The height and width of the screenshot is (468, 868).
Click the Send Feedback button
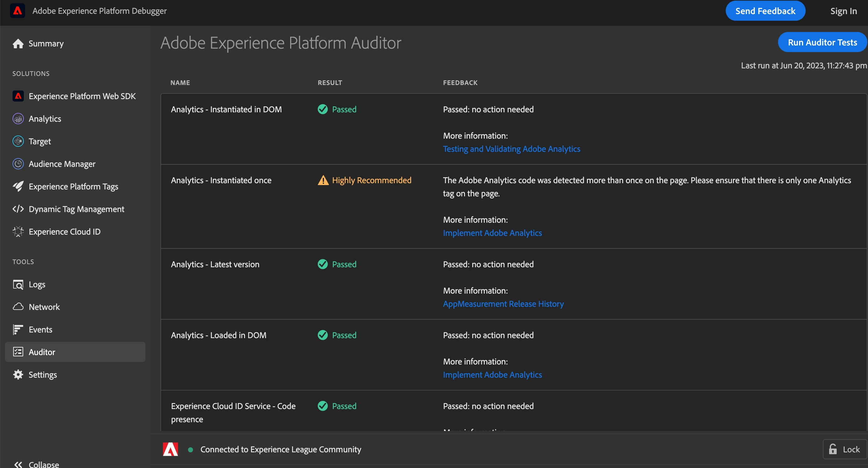(765, 11)
